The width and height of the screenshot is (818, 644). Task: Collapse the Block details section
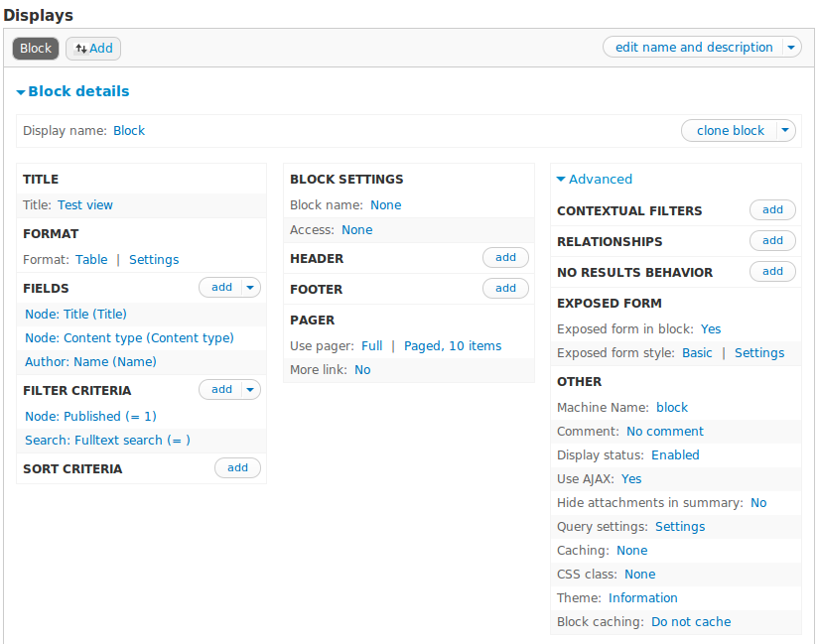click(x=73, y=91)
